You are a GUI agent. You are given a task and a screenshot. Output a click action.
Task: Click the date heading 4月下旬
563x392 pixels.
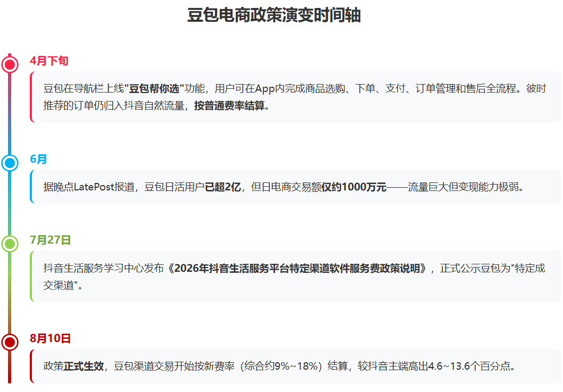(49, 61)
